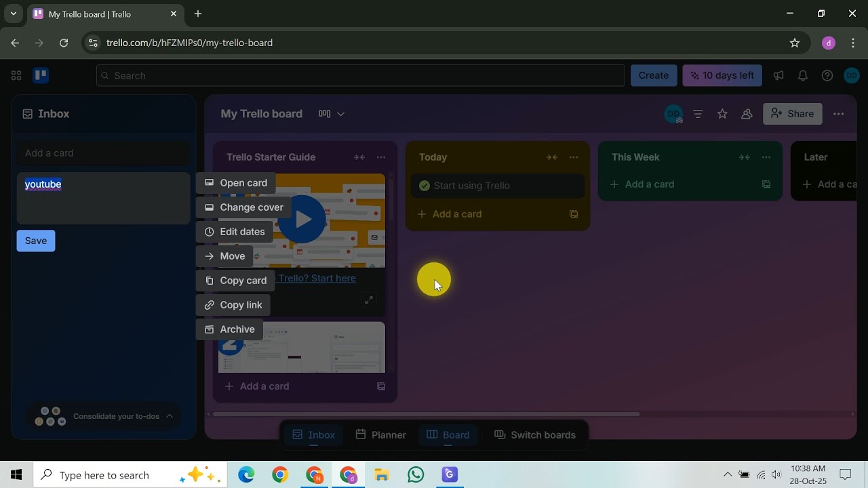Collapse the This Week list
The image size is (868, 488).
(745, 157)
